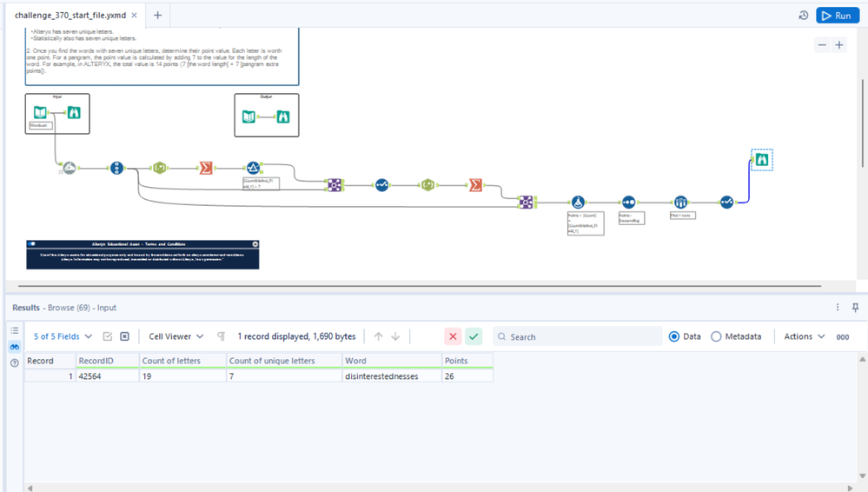
Task: Select the second RegEx tool
Action: pyautogui.click(x=427, y=185)
